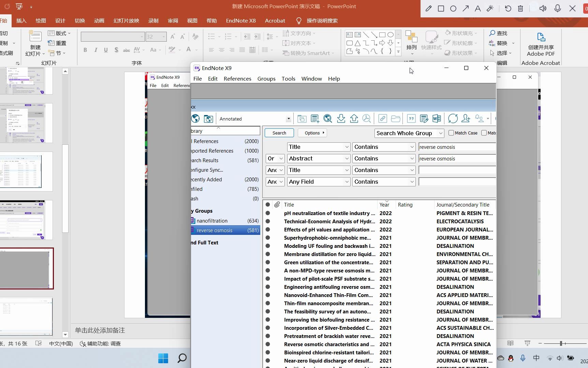Click the Windows Start button
The image size is (588, 368).
coord(163,358)
